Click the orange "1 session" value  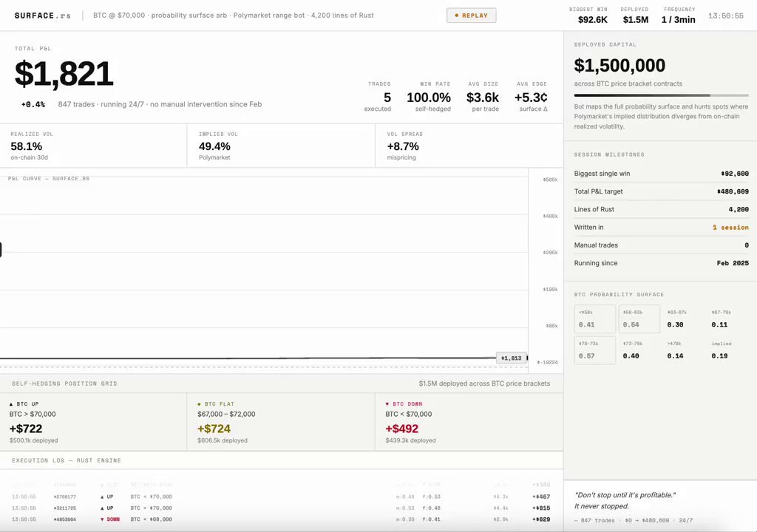(x=731, y=228)
